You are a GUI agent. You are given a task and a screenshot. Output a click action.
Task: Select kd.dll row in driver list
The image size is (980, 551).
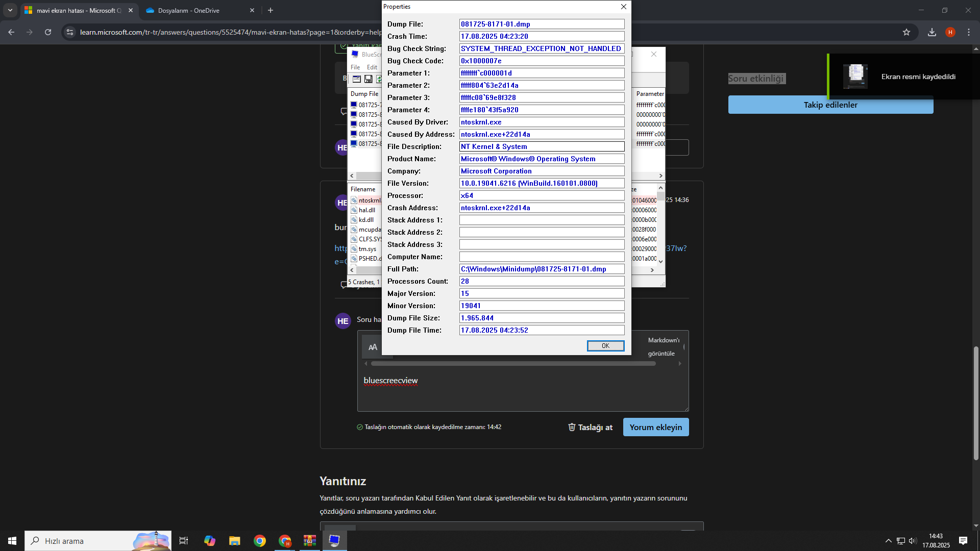(366, 220)
